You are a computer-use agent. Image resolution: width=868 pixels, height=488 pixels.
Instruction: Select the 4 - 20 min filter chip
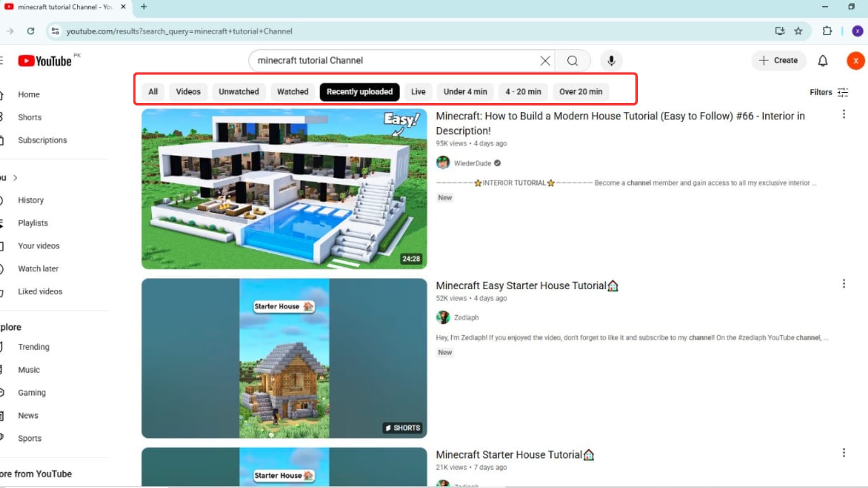[524, 91]
